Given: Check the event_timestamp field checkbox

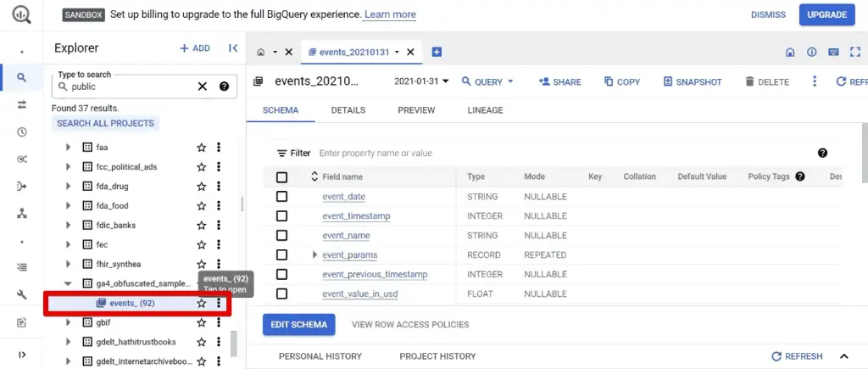Looking at the screenshot, I should [281, 216].
